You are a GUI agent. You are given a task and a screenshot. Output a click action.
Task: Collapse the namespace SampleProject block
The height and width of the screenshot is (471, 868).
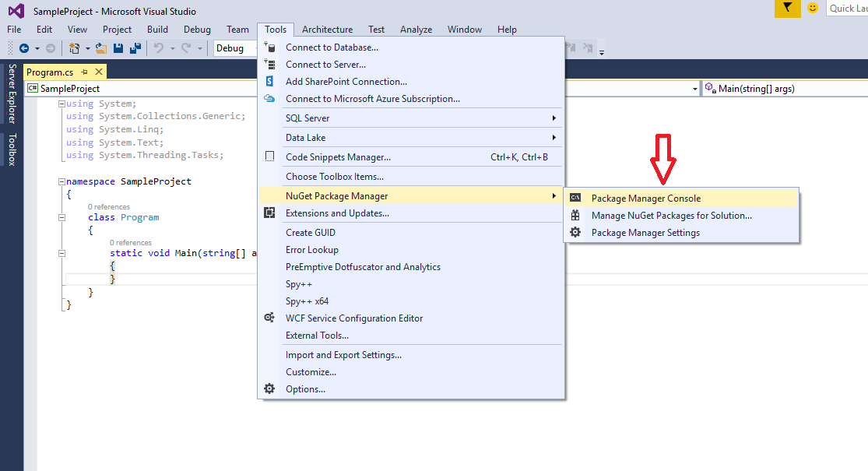[x=62, y=181]
